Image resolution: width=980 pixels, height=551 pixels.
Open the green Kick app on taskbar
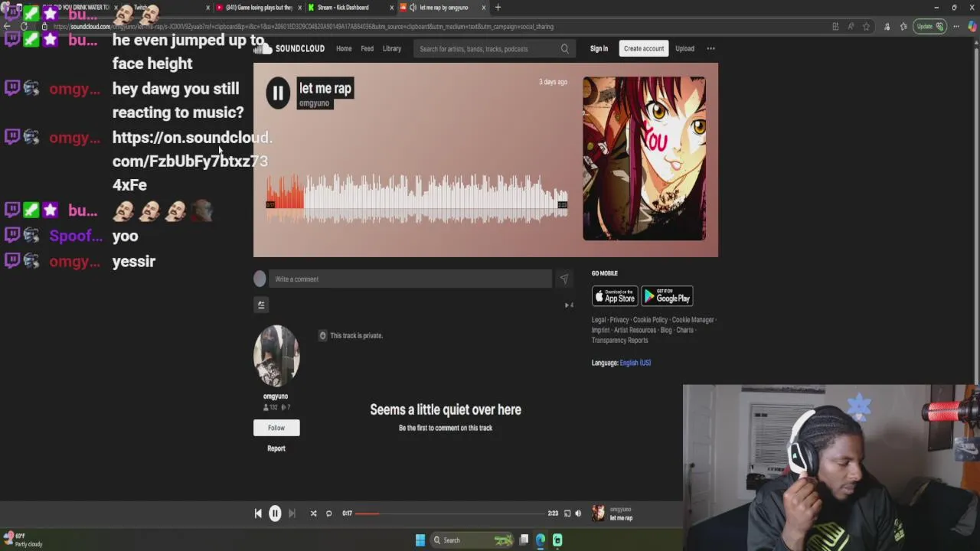557,540
